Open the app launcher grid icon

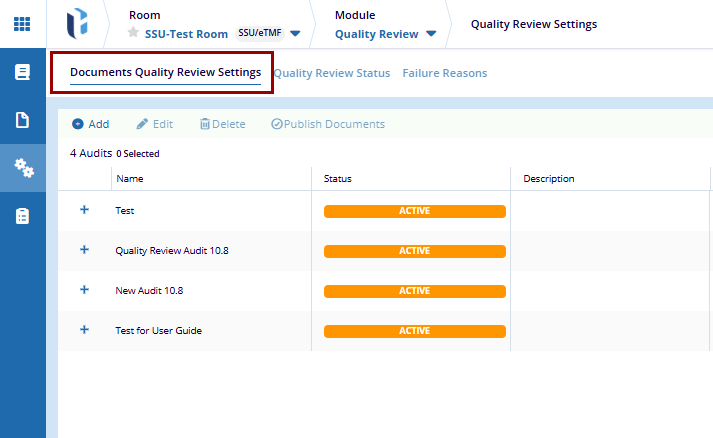click(22, 23)
